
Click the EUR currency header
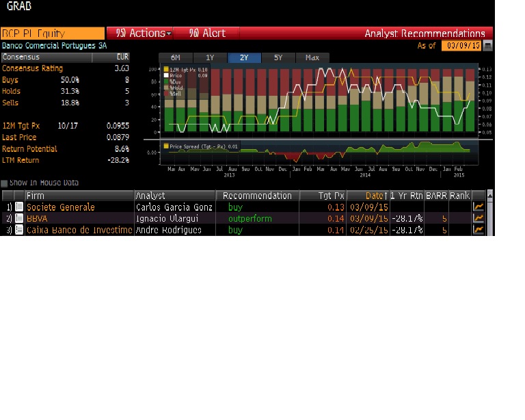pyautogui.click(x=122, y=57)
